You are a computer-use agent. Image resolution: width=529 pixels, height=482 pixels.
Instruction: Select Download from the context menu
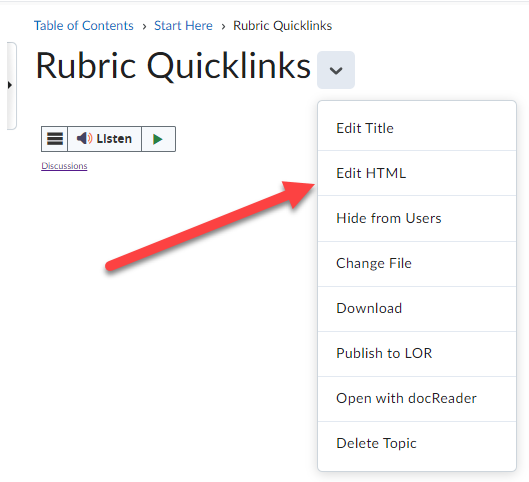[x=417, y=308]
